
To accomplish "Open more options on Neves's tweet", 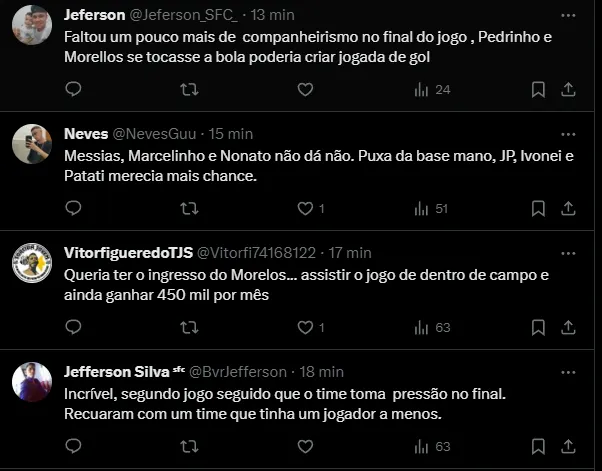I will coord(568,133).
